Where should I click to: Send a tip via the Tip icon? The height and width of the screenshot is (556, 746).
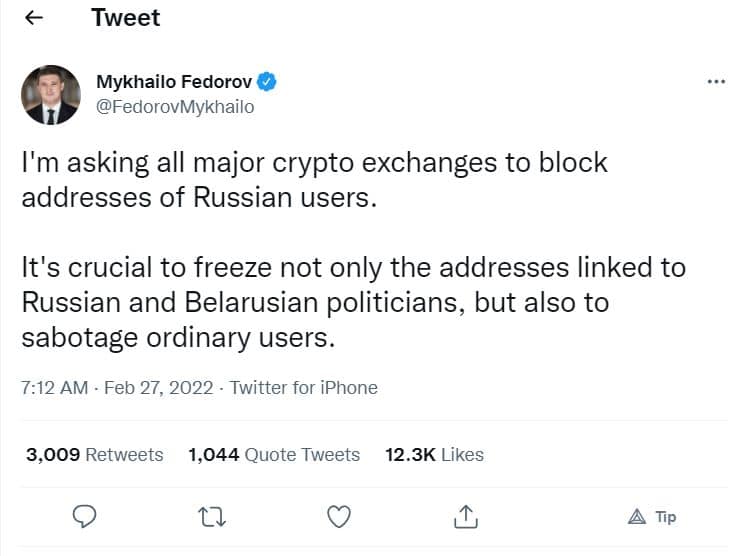click(x=651, y=517)
